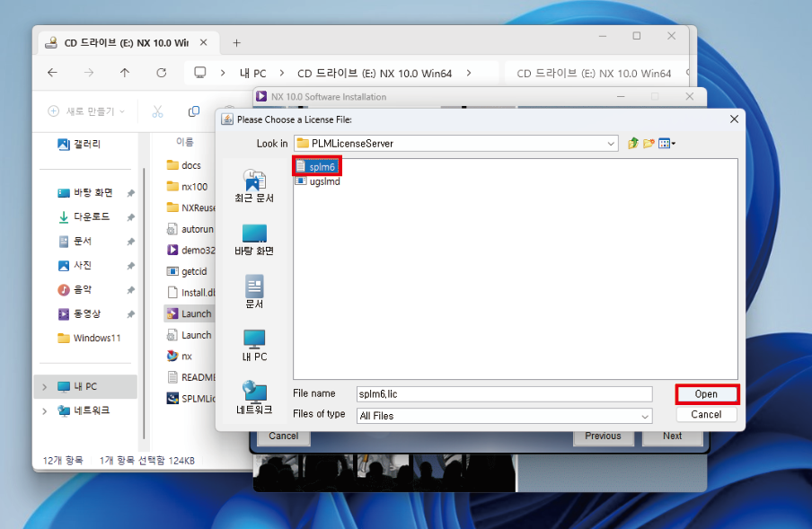Select the NXReuse folder
Viewport: 812px width, 529px height.
(190, 208)
